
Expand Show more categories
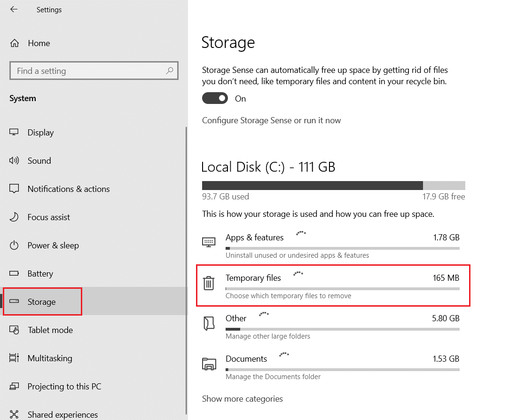point(242,399)
